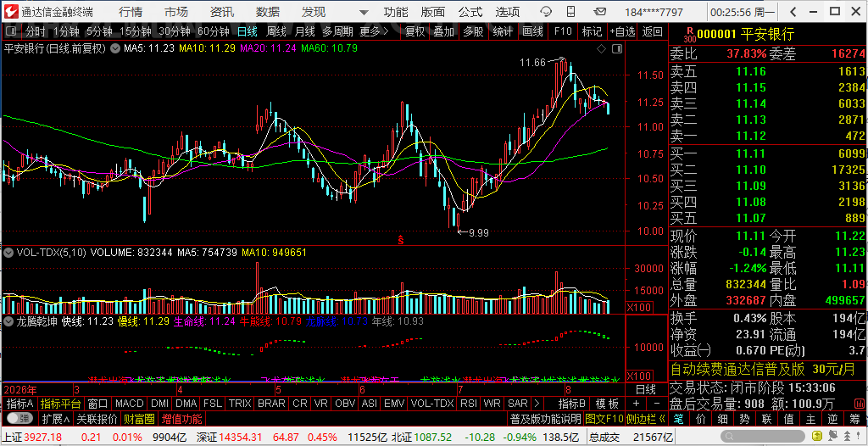Expand the 更多 period options

(374, 32)
